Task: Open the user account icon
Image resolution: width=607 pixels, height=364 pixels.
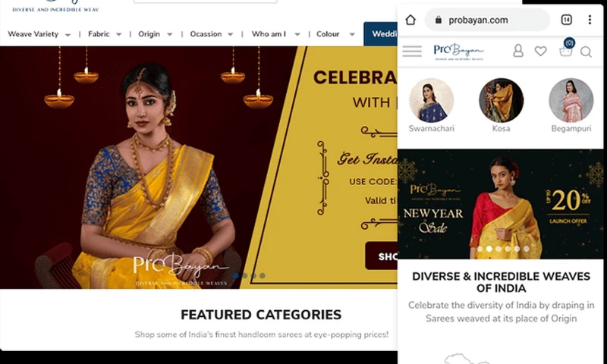Action: 518,51
